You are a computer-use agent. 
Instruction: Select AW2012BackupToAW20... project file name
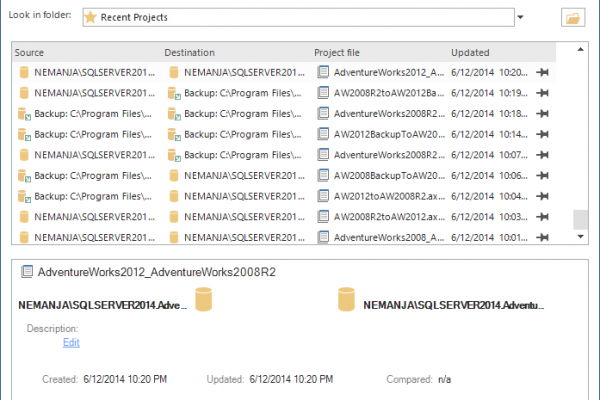389,134
